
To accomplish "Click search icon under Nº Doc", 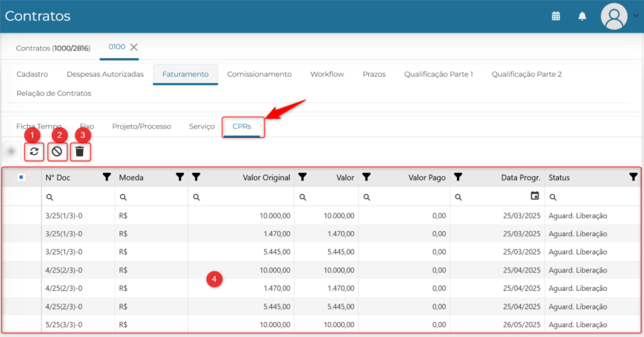I will point(50,197).
